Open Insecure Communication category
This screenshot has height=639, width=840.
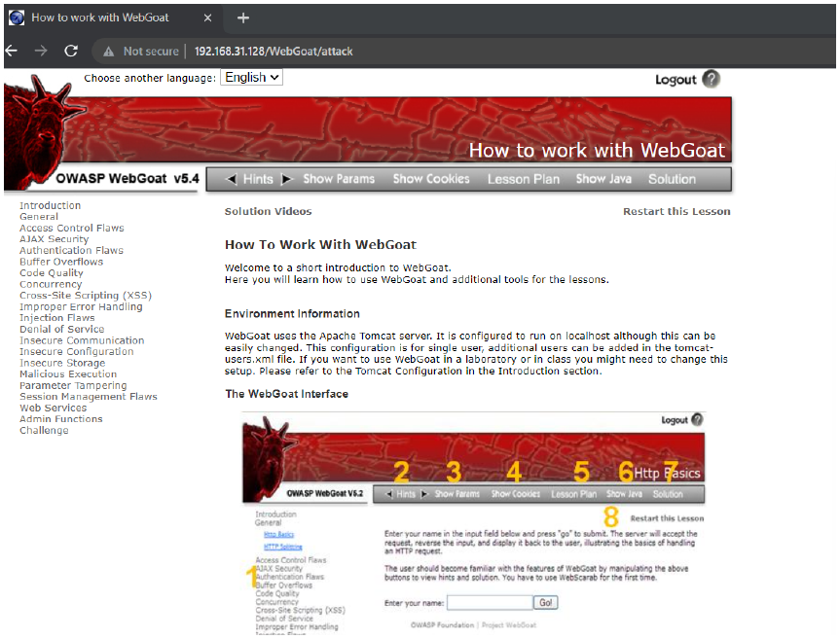(82, 340)
